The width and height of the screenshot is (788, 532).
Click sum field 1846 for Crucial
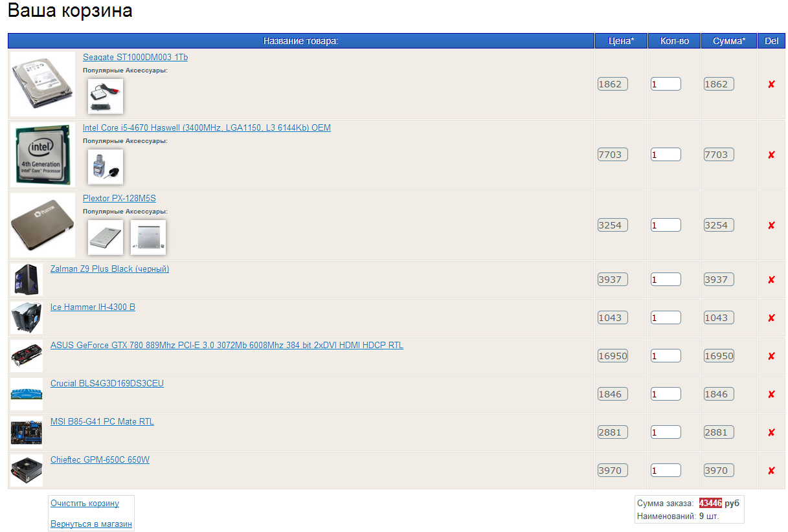pyautogui.click(x=719, y=394)
